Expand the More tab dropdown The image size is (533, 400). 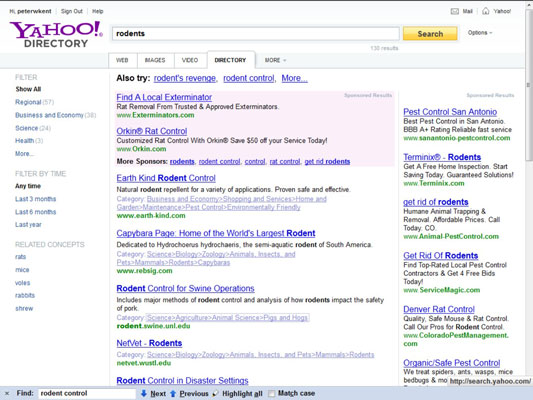click(x=275, y=60)
